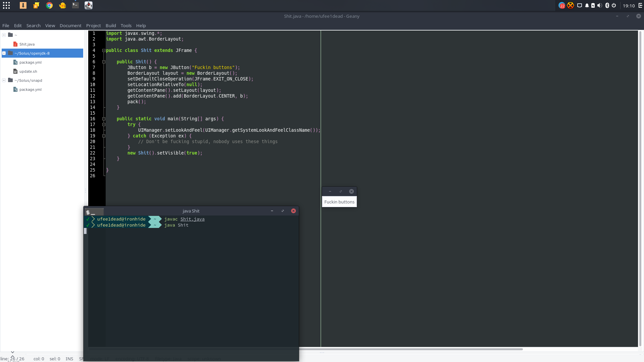Open package.yml under snapd
This screenshot has height=362, width=644.
tap(31, 89)
